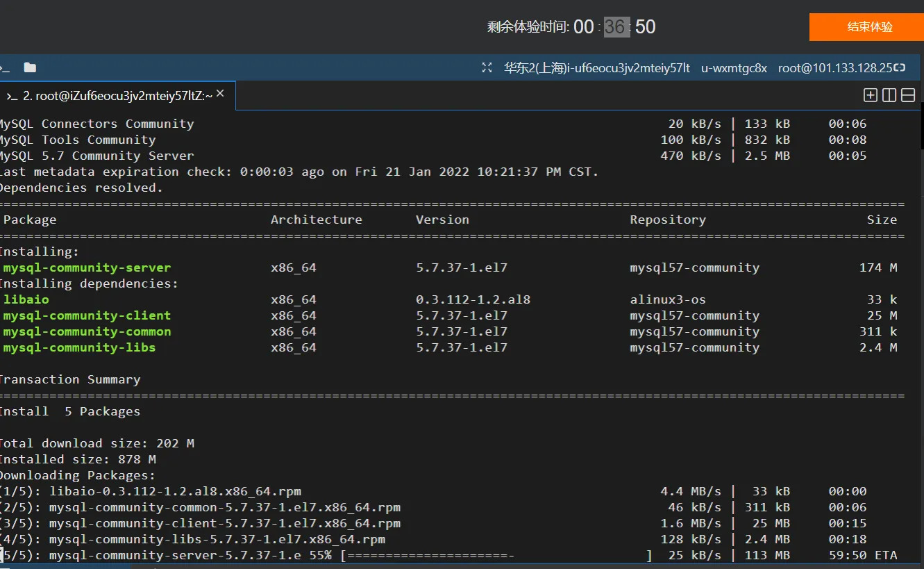924x569 pixels.
Task: Click the hours value 00 in timer
Action: pyautogui.click(x=584, y=27)
